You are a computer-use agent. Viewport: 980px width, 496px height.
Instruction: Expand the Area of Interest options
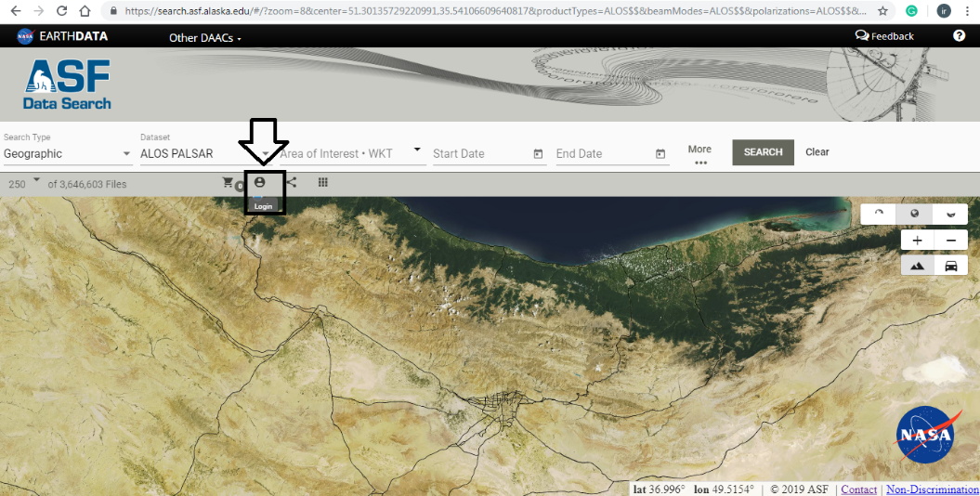pyautogui.click(x=417, y=150)
